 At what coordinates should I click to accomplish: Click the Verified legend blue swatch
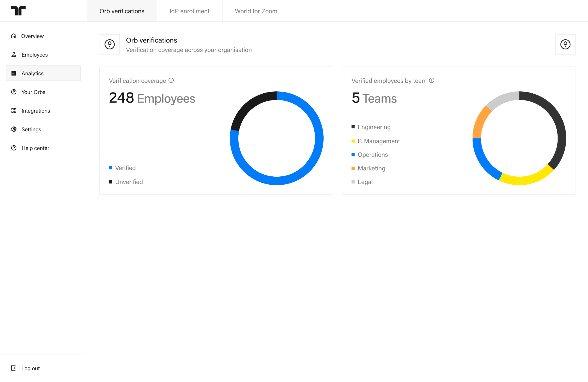point(110,168)
